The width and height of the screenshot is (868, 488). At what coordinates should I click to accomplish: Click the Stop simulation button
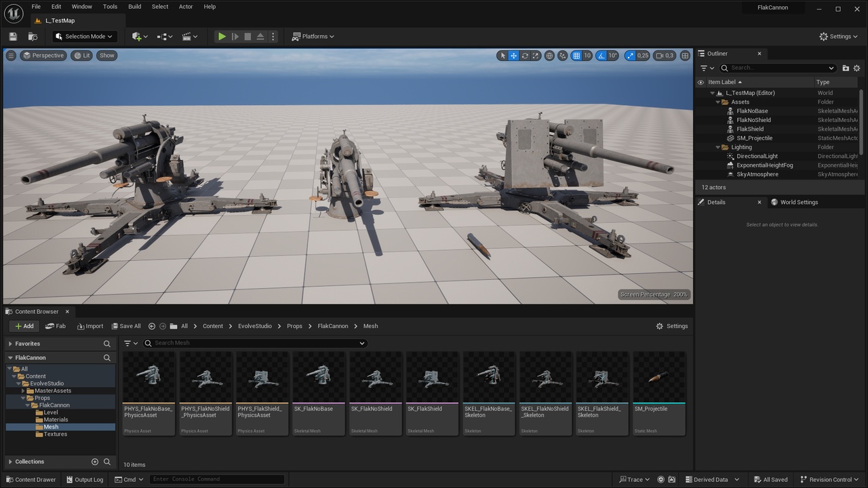(x=248, y=37)
